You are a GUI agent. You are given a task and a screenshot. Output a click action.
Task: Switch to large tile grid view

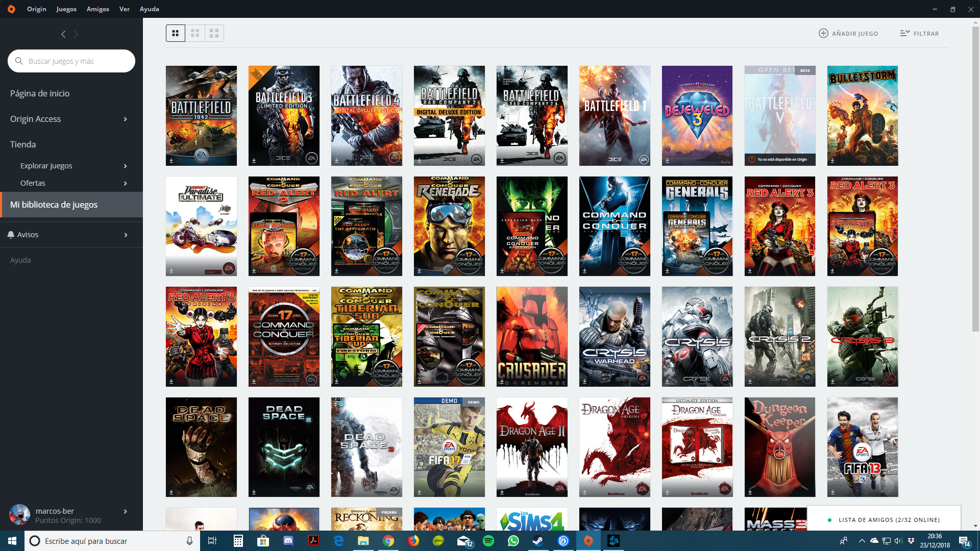[x=214, y=33]
